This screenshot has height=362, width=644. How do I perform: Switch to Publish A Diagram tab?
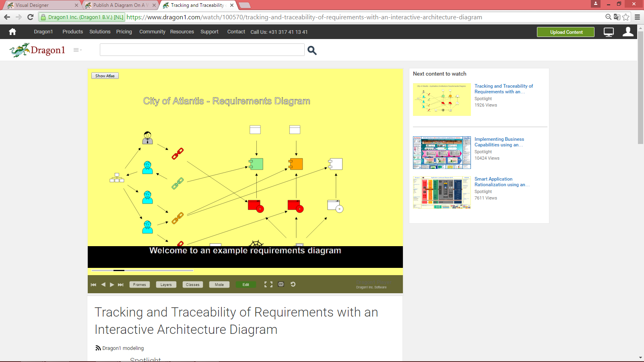pos(120,5)
